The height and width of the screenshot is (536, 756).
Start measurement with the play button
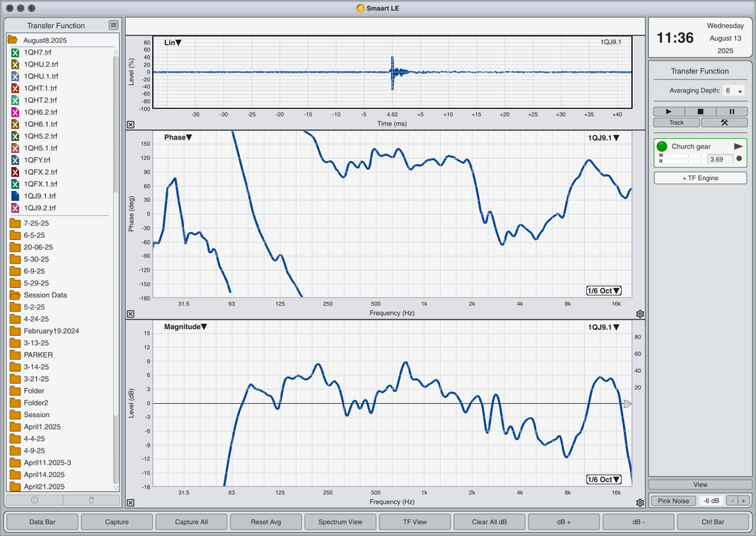669,111
